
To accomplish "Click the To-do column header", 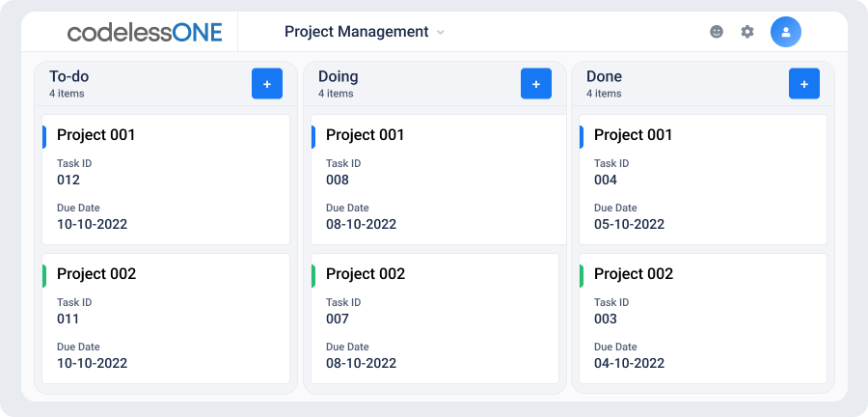I will 68,76.
